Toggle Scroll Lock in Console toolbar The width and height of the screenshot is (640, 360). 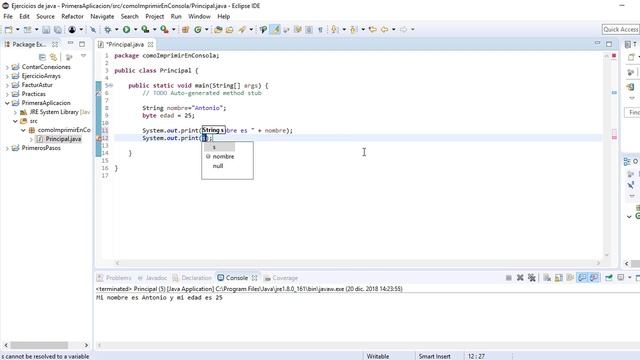pos(558,278)
